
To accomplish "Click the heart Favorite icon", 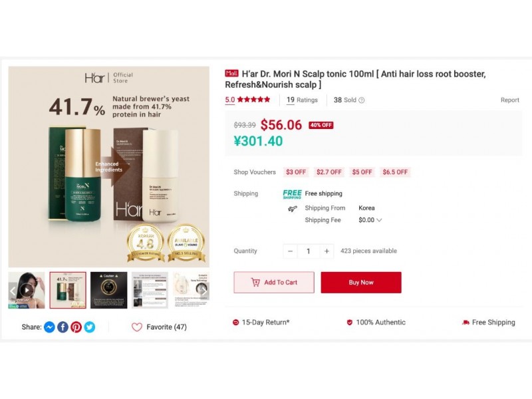I will (x=137, y=327).
